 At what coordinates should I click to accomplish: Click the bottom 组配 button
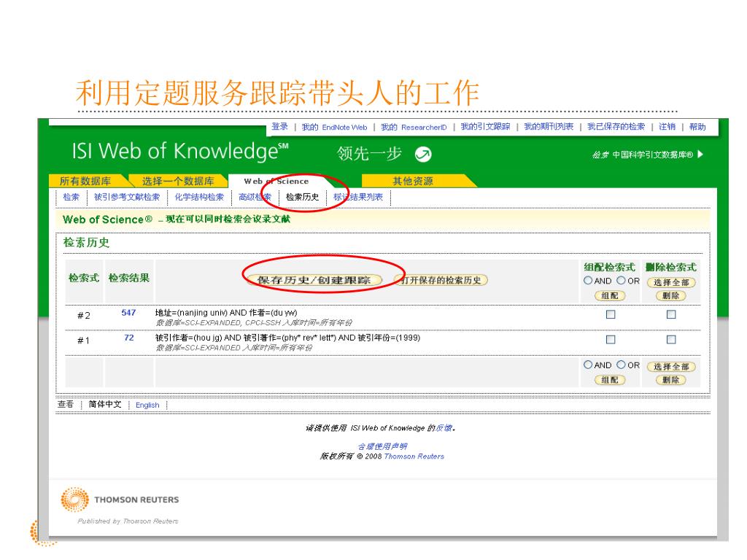610,380
